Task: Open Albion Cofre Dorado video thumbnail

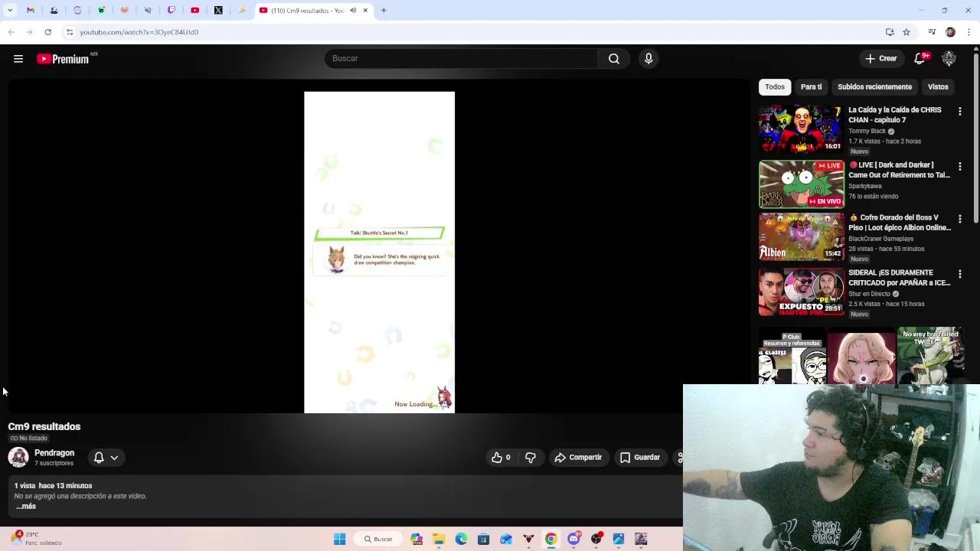Action: (x=802, y=237)
